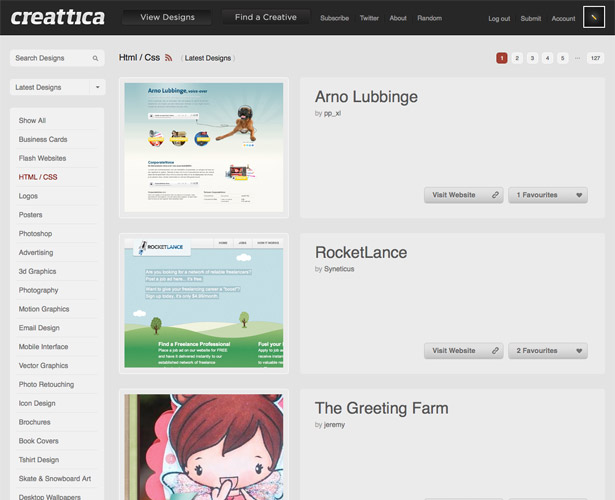Click the Subscribe link in header
The height and width of the screenshot is (500, 615).
click(x=334, y=18)
